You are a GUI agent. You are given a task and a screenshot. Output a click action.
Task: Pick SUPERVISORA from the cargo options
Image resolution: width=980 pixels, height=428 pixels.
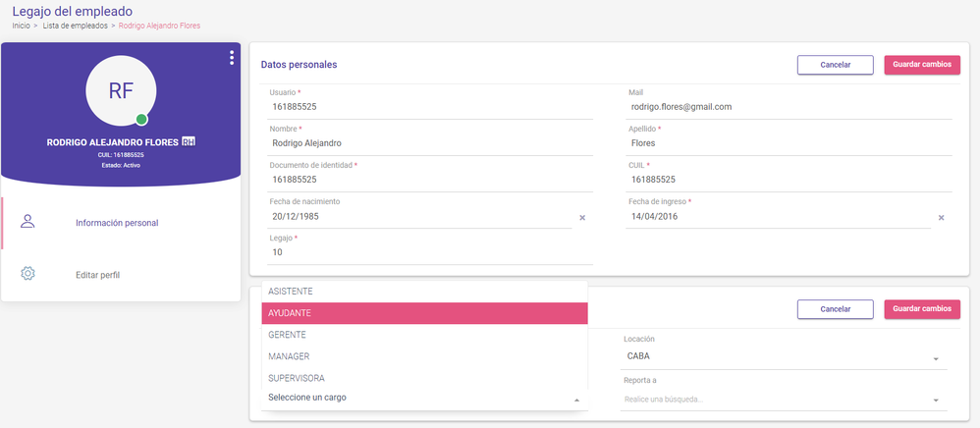[424, 379]
